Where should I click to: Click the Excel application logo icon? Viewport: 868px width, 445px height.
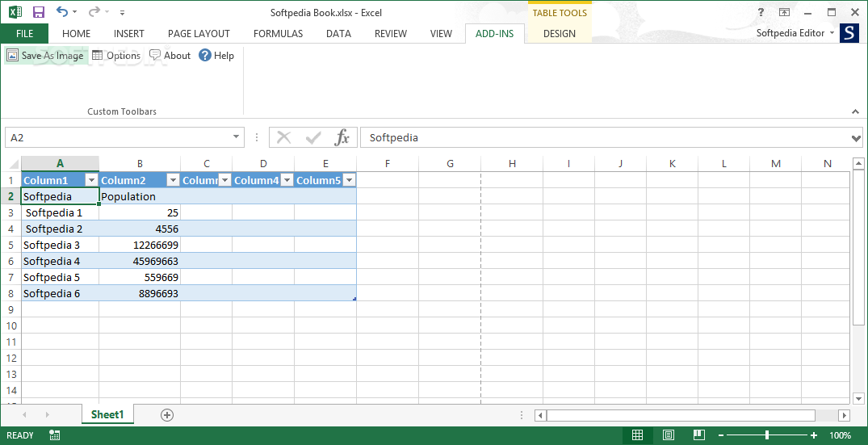click(15, 12)
